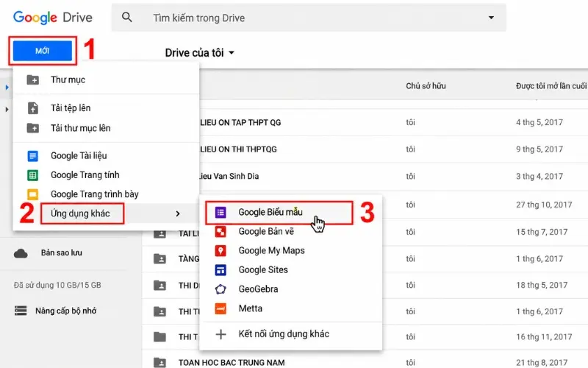Expand the upper sidebar tree arrow
Screen dimensions: 588x368
7,87
